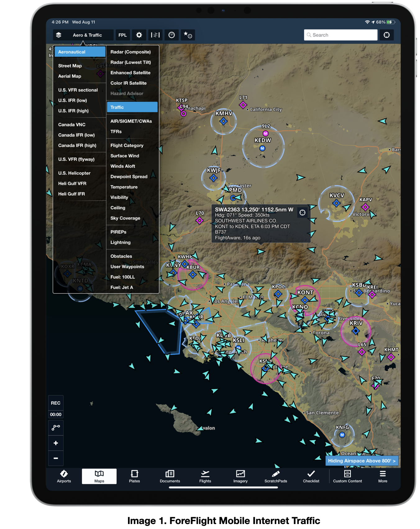Enable U.S. Helicopter chart layer
420x529 pixels.
click(x=74, y=173)
